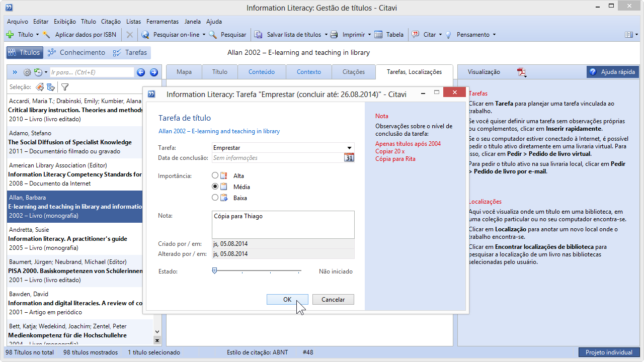Switch to the Conteúdo tab

[x=262, y=72]
